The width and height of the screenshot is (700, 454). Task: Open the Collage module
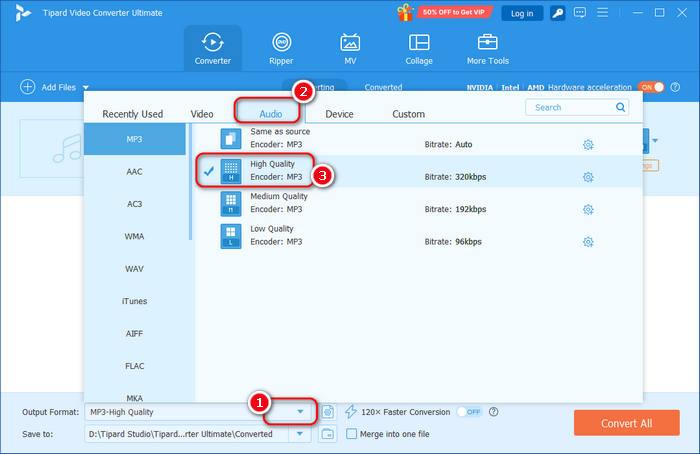pyautogui.click(x=419, y=48)
